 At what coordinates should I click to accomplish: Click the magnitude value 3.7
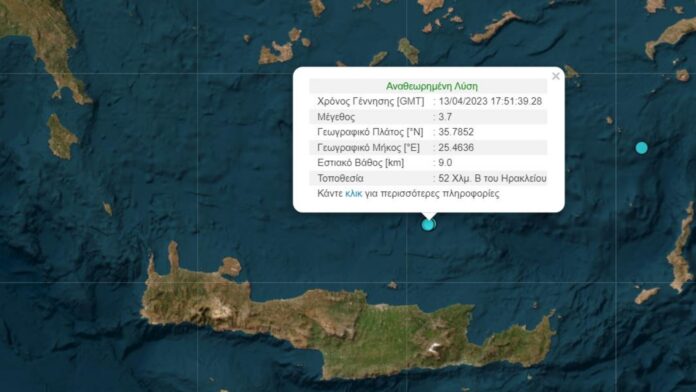pyautogui.click(x=445, y=117)
